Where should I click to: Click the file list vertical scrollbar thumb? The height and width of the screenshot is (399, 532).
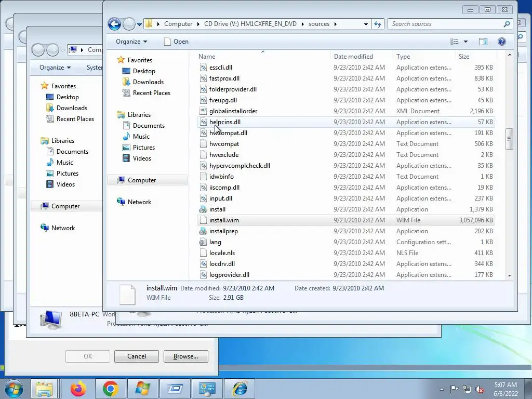[509, 139]
